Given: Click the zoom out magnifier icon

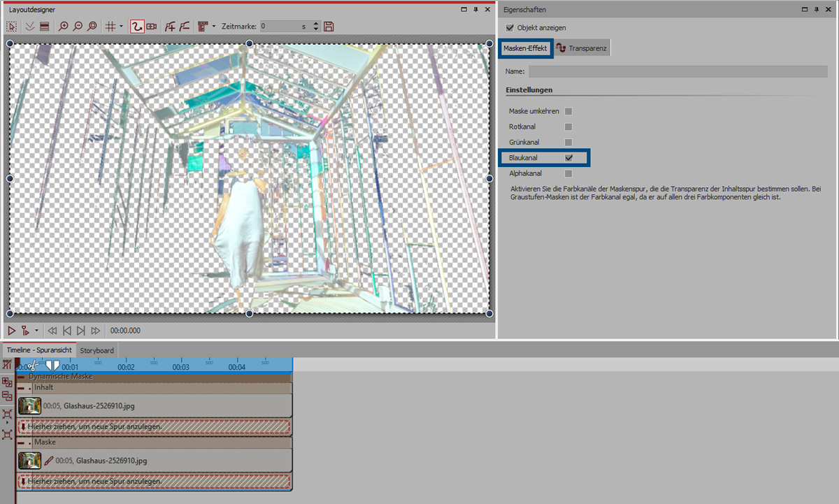Looking at the screenshot, I should point(78,27).
